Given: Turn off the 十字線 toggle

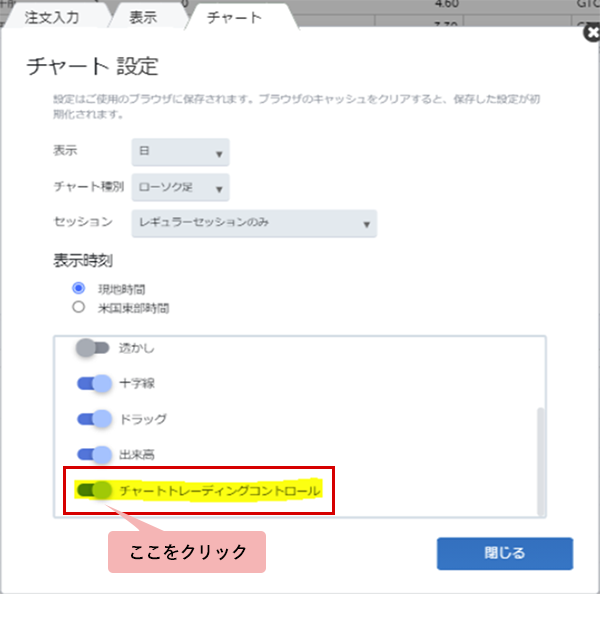Looking at the screenshot, I should (x=93, y=383).
